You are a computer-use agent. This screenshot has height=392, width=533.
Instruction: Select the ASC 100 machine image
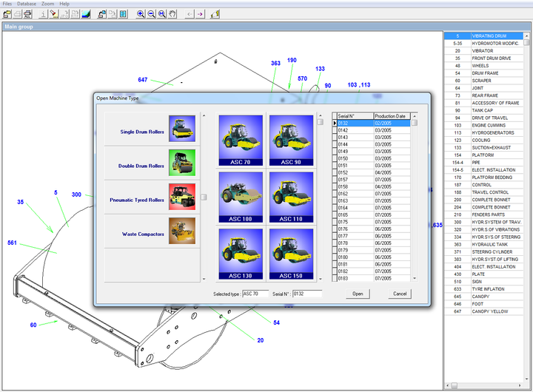(241, 197)
